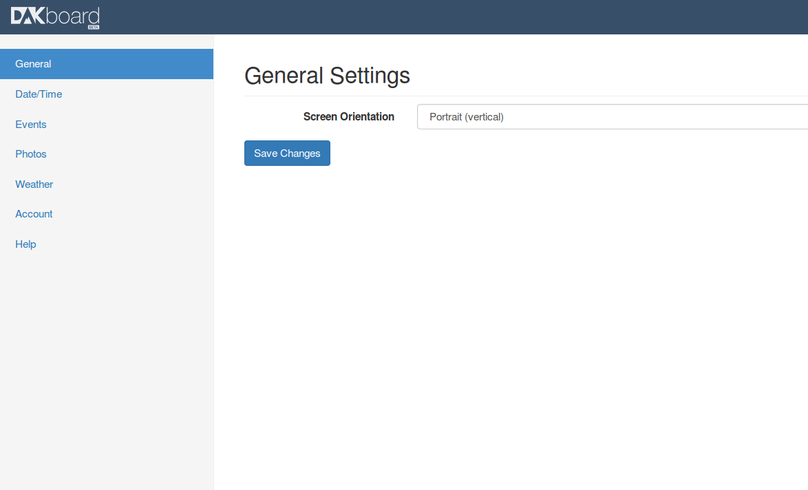Image resolution: width=808 pixels, height=490 pixels.
Task: Go to Date/Time settings
Action: [39, 94]
